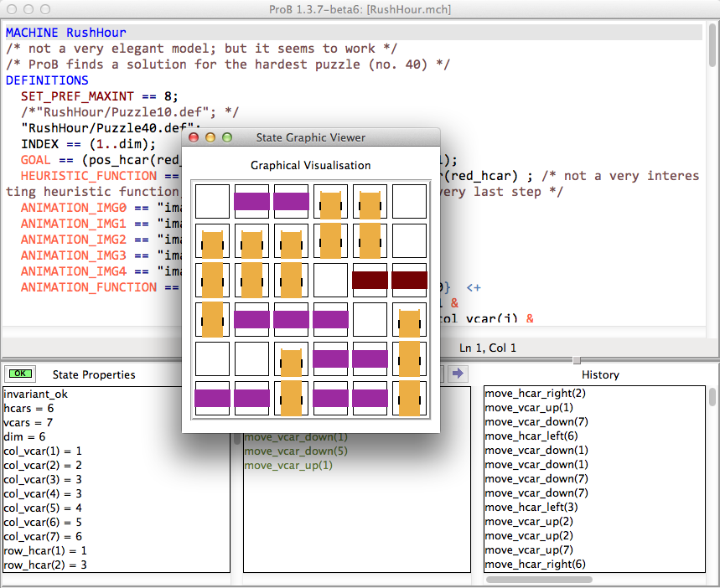720x588 pixels.
Task: Close the State Graphic Viewer window
Action: [194, 137]
